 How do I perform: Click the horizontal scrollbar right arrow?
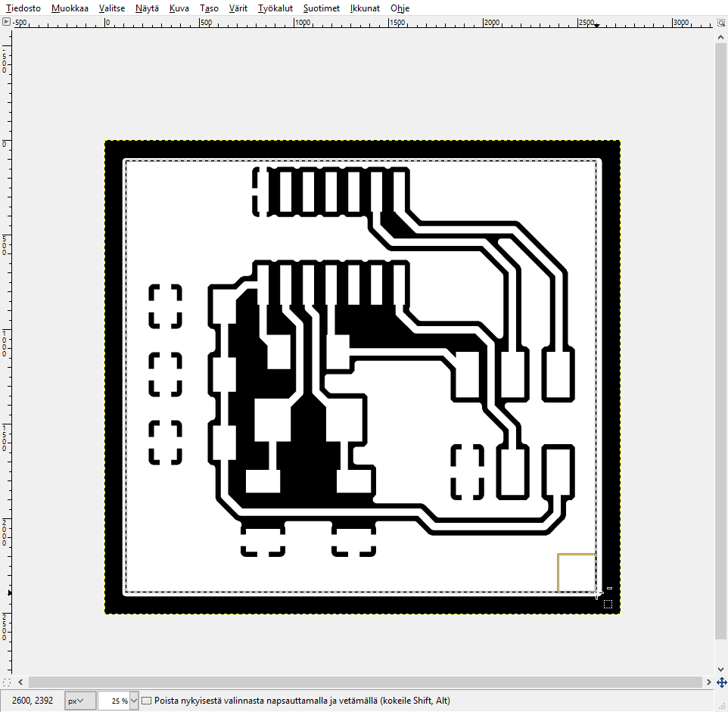(x=708, y=682)
